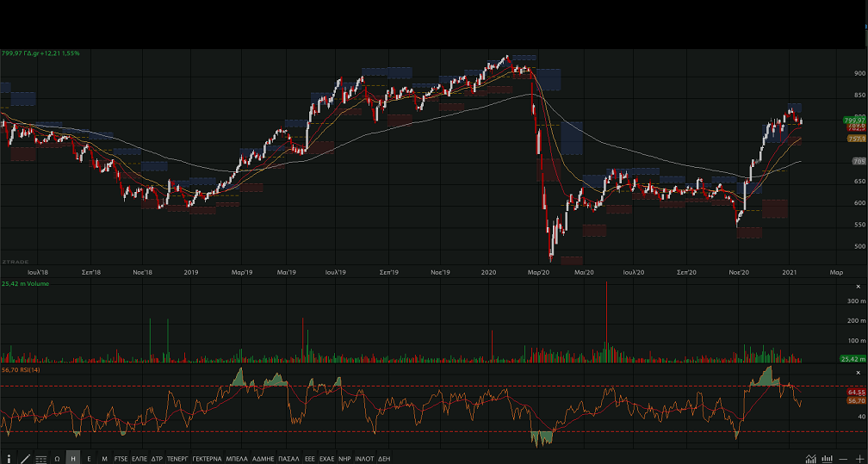Click the 650 price axis label

[x=859, y=182]
